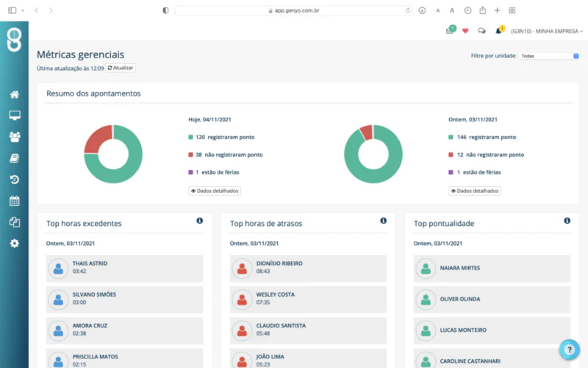Open the Genyo logo home link
588x368 pixels.
tap(14, 40)
